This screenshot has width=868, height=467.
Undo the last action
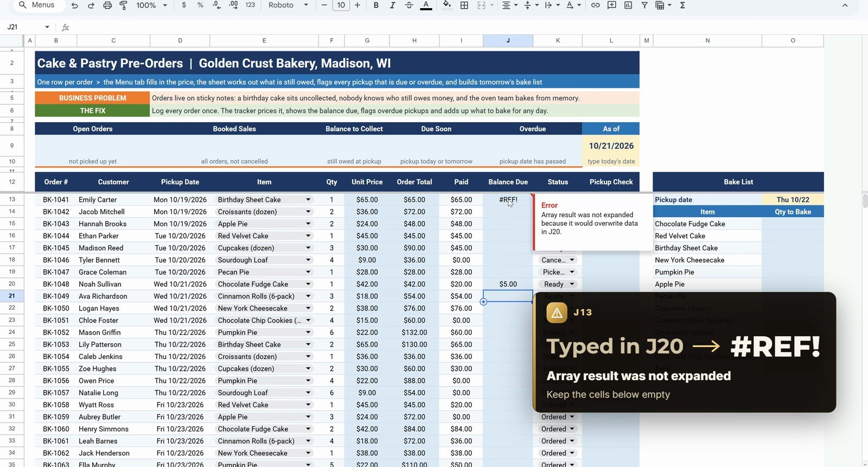[x=75, y=5]
